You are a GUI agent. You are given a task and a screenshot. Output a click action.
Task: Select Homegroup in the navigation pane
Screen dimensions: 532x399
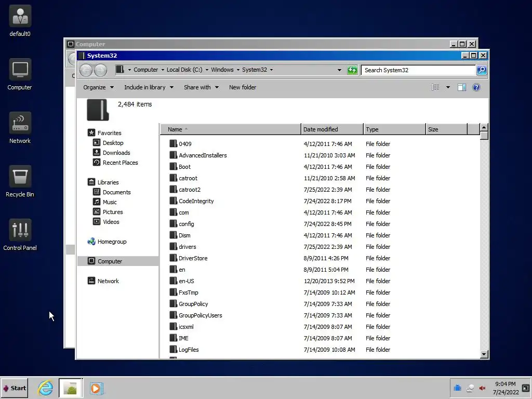tap(107, 242)
